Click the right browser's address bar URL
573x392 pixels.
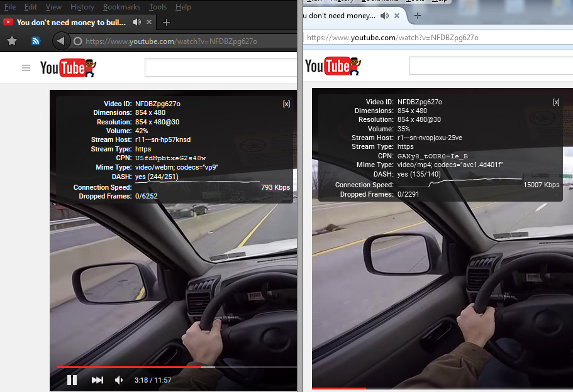[392, 38]
